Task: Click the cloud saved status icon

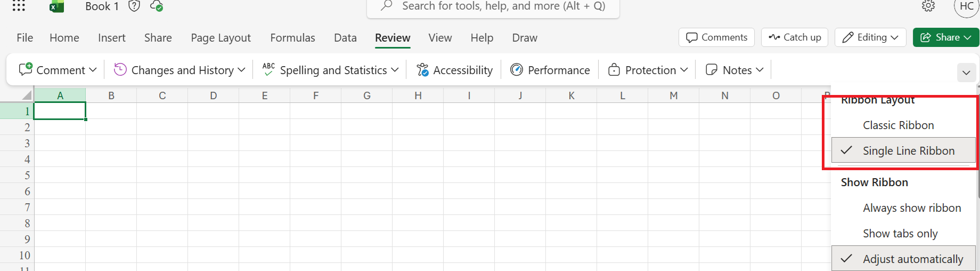Action: (157, 6)
